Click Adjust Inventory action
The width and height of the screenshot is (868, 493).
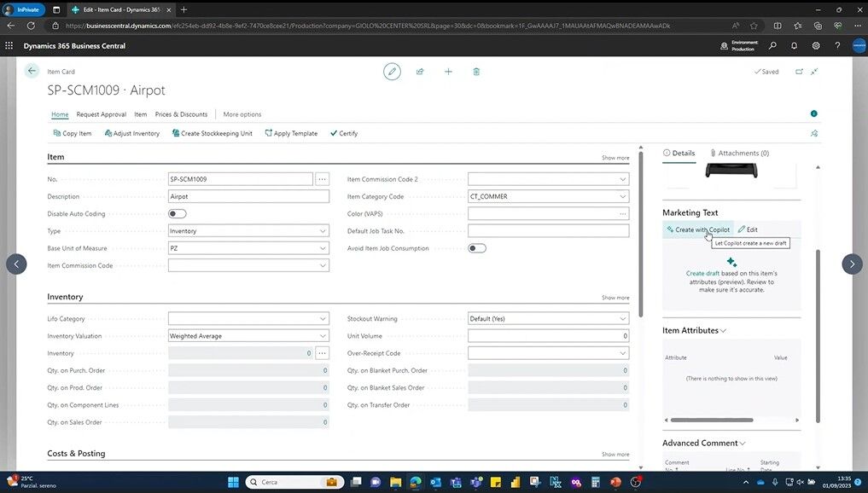pos(131,133)
